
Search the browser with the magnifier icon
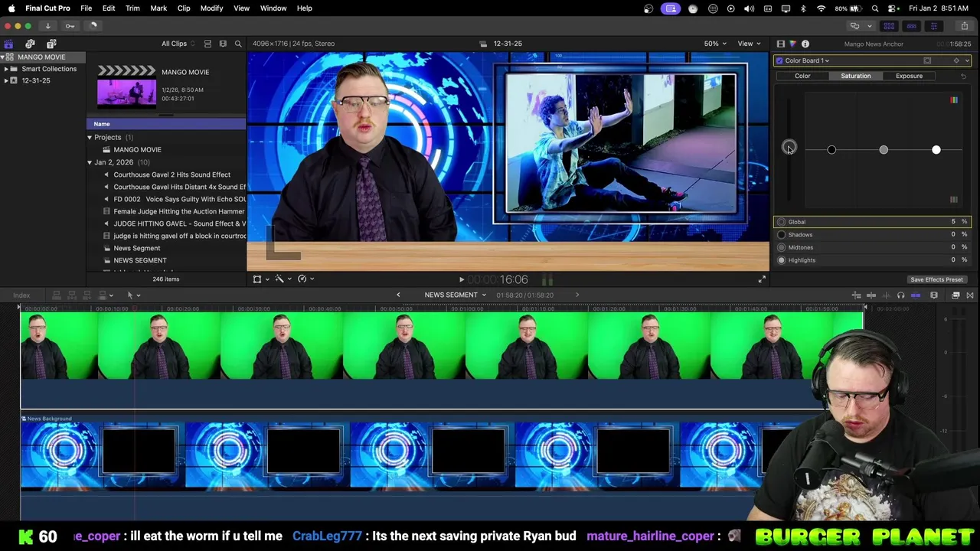[x=238, y=44]
